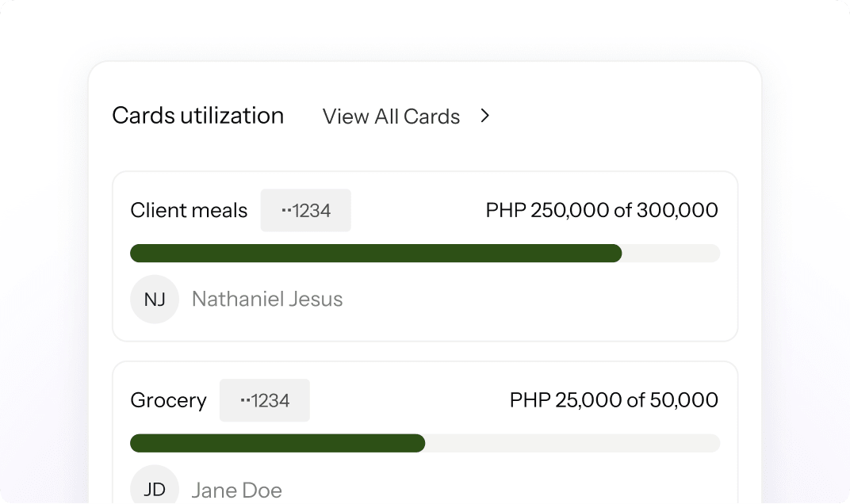The width and height of the screenshot is (850, 504).
Task: Click the green filled part of Client meals bar
Action: [375, 254]
